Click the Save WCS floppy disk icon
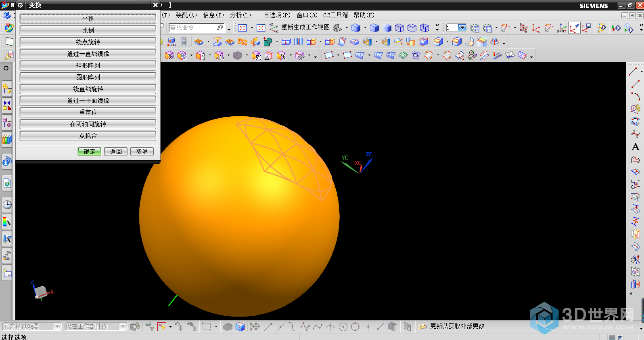This screenshot has height=340, width=644. click(587, 28)
